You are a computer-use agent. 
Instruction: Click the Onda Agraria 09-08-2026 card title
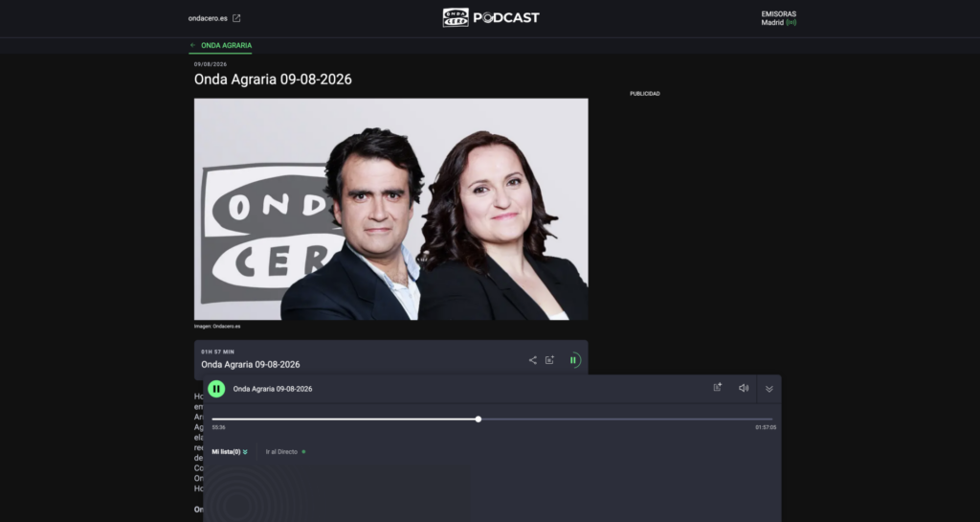(x=251, y=365)
